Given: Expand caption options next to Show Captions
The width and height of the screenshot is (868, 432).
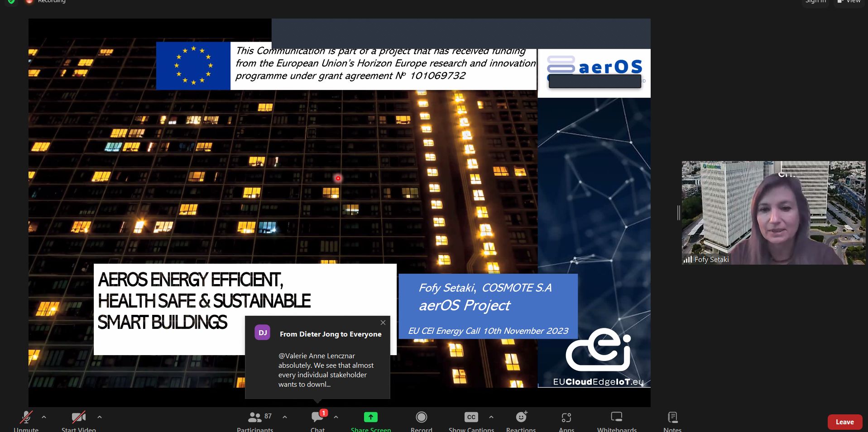Looking at the screenshot, I should point(490,417).
